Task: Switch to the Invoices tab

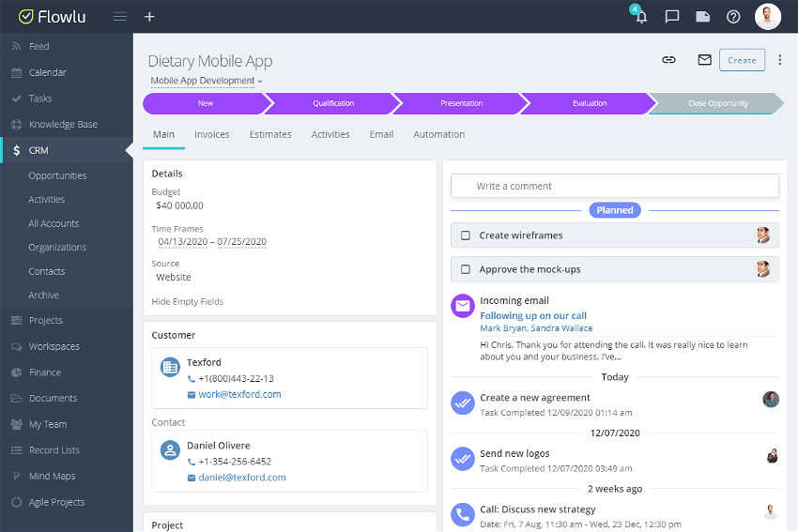Action: (211, 134)
